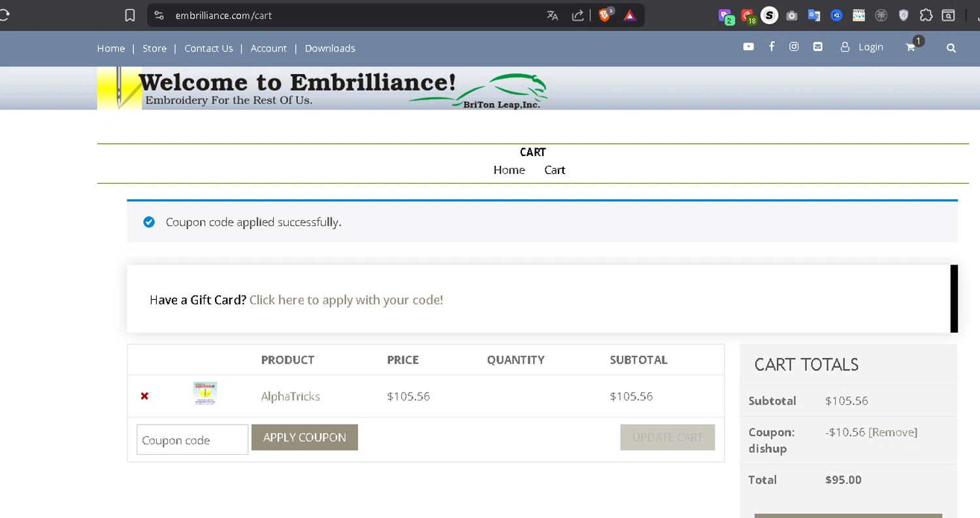Open the AlphaTricks product thumbnail

(205, 394)
